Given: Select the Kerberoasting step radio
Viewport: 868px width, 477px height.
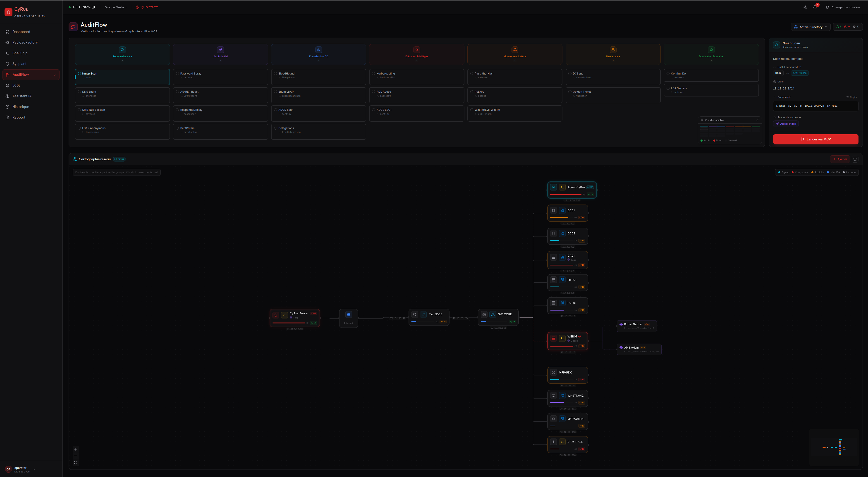Looking at the screenshot, I should (x=373, y=73).
